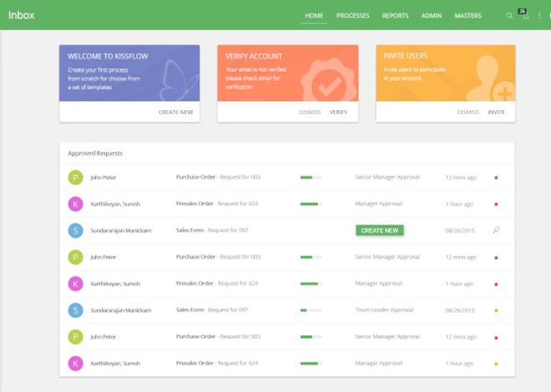Click progress bar in Team Leader Approval row

point(311,310)
